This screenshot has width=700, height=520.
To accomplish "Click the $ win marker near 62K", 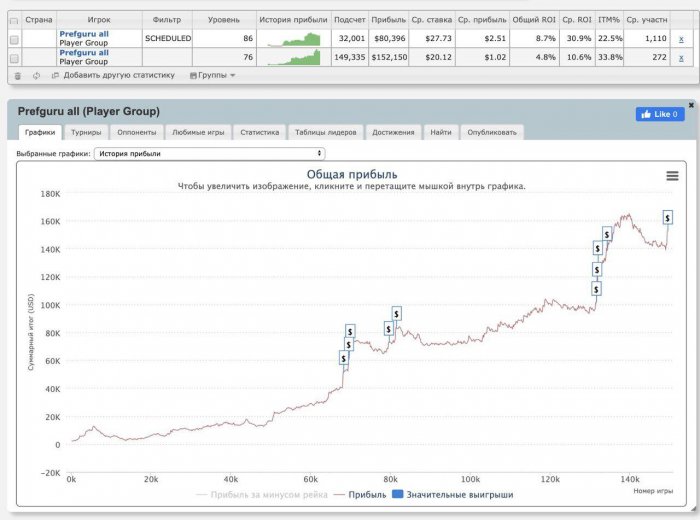I will [343, 358].
